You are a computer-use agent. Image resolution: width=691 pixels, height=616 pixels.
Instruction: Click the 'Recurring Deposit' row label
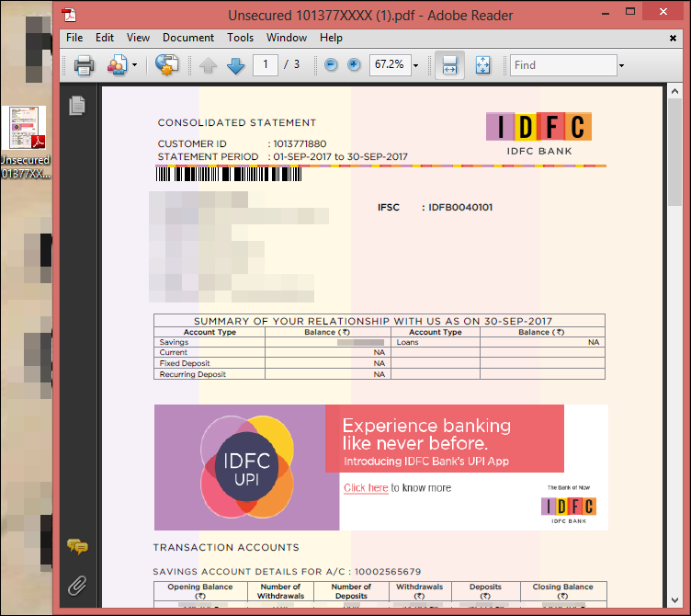coord(193,374)
